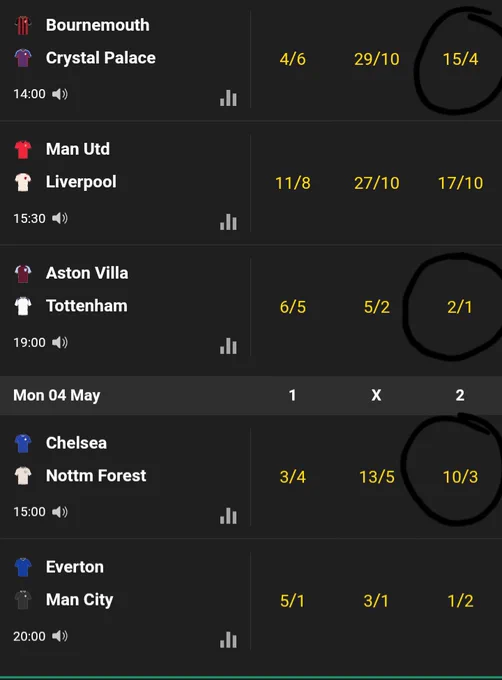Click audio speaker icon beside 20:00
The image size is (502, 680).
[60, 636]
